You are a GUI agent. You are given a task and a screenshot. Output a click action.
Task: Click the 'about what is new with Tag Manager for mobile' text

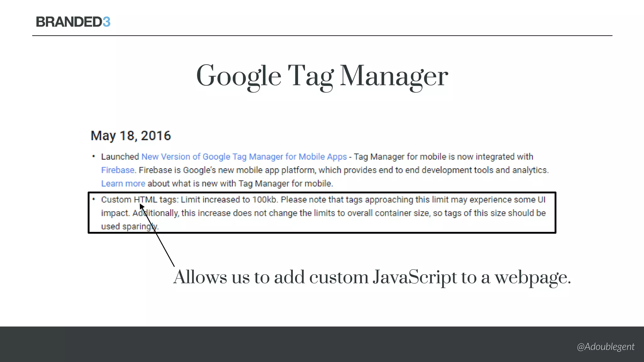click(x=240, y=184)
